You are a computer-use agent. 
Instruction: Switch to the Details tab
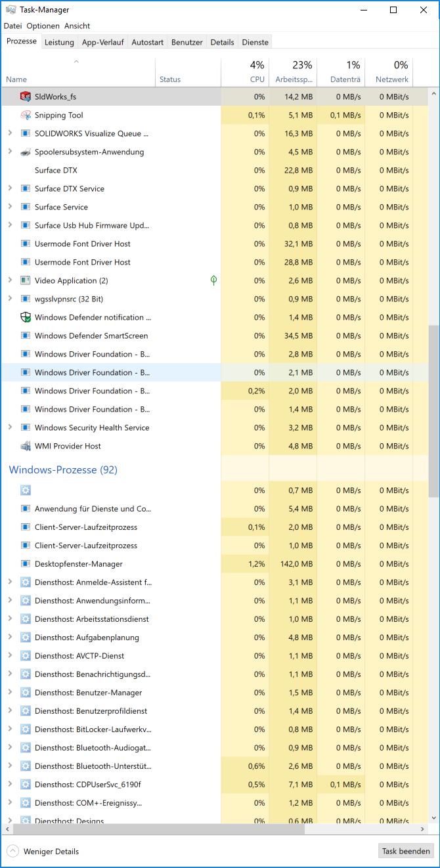tap(222, 42)
